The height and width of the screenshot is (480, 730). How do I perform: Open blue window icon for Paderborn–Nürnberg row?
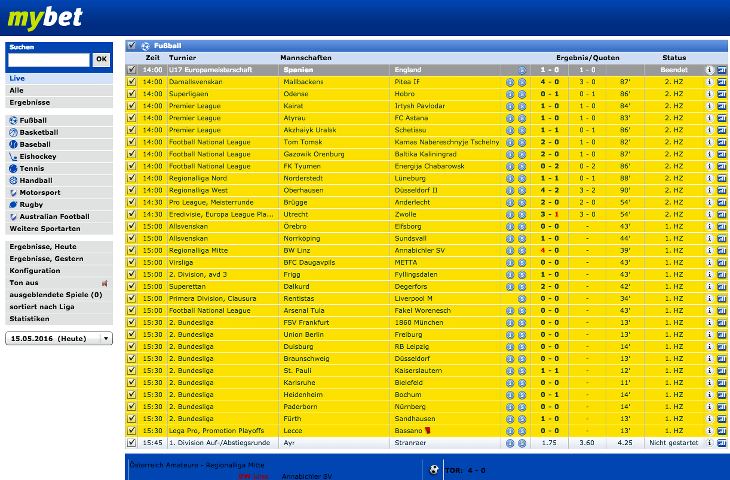722,406
